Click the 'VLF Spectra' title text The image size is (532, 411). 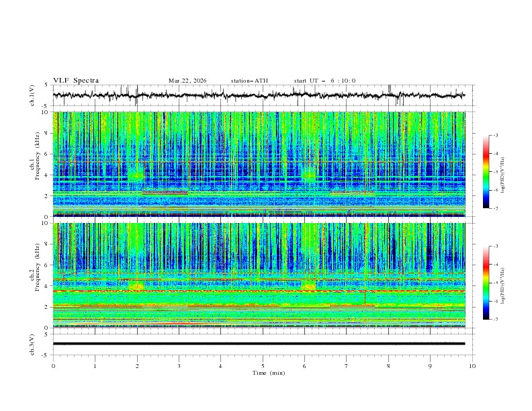tap(76, 81)
